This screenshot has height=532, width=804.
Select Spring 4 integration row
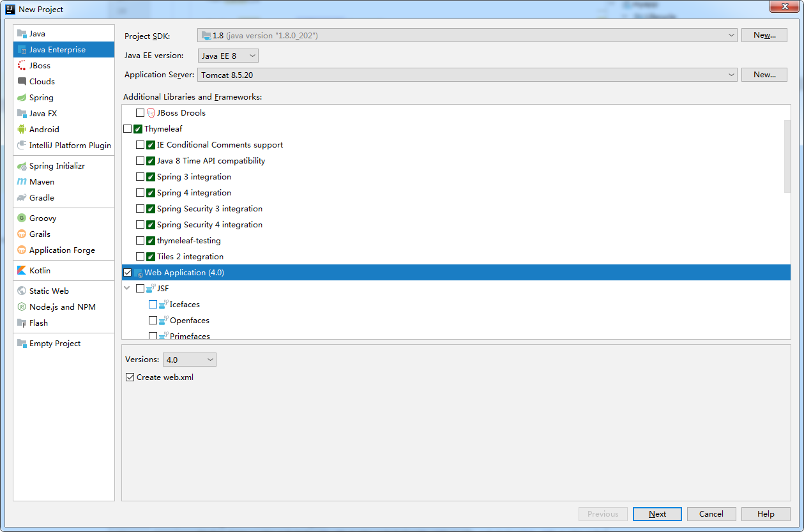point(456,192)
